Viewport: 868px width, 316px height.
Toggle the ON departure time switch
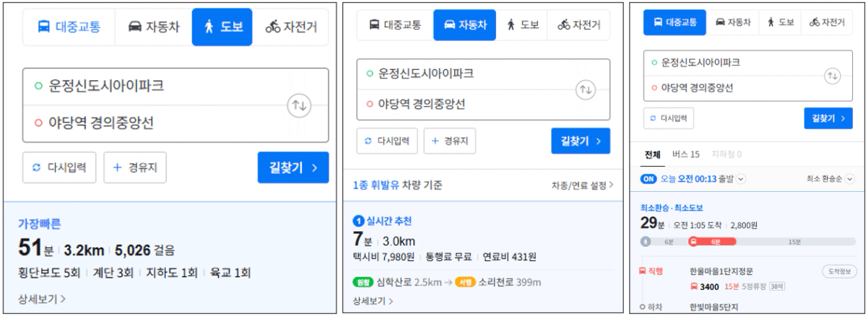click(x=648, y=179)
